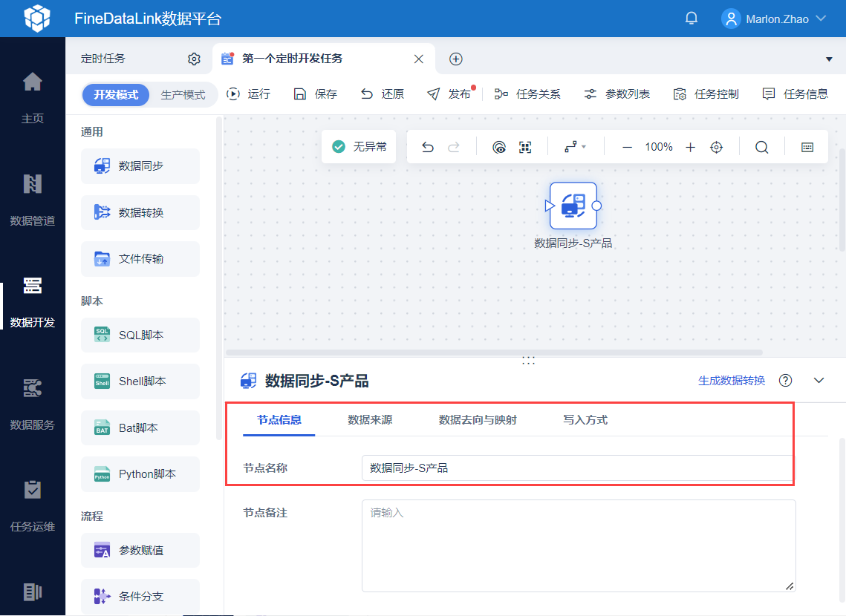Click 还原 to revert changes

(x=383, y=94)
